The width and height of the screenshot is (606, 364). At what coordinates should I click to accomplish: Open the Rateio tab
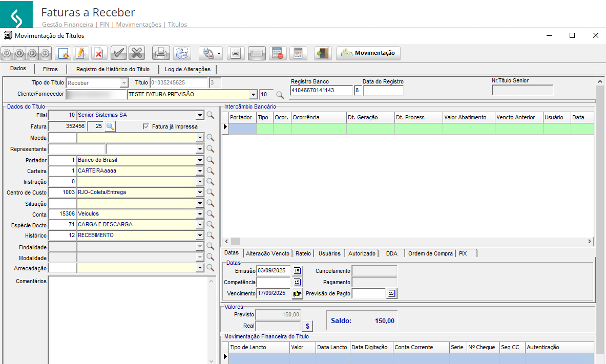click(x=303, y=253)
